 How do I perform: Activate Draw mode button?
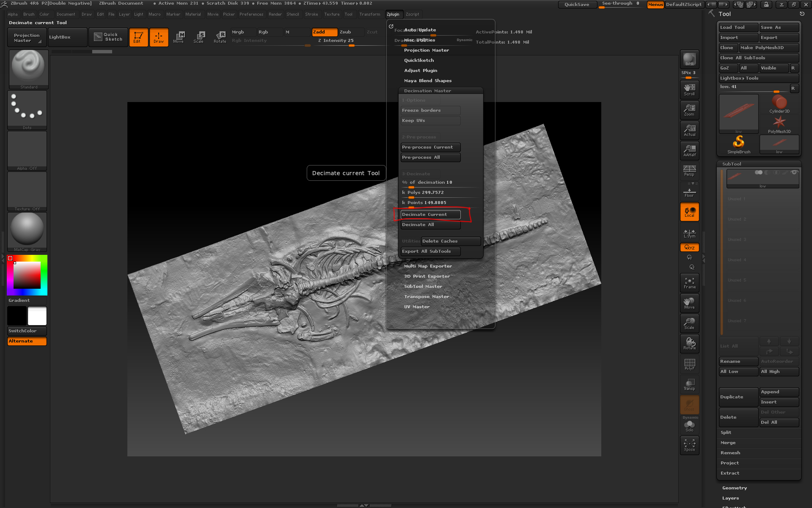[159, 37]
